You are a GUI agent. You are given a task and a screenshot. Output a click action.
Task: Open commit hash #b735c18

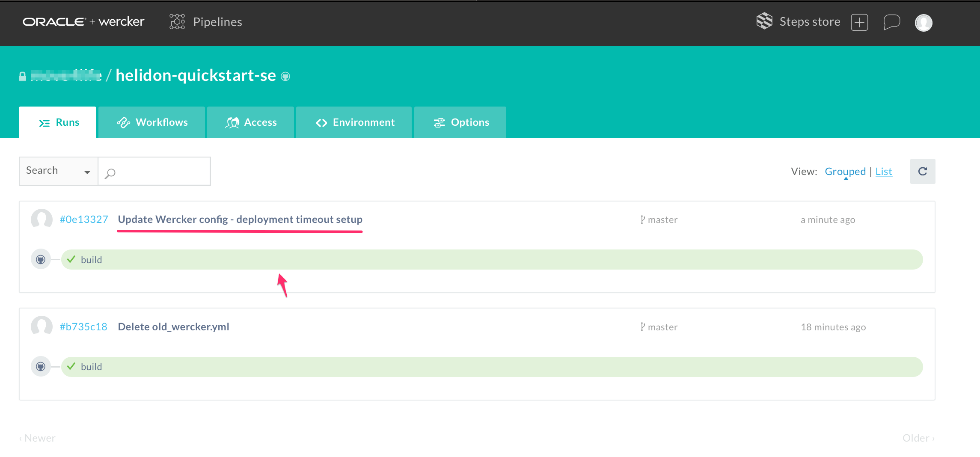point(83,327)
